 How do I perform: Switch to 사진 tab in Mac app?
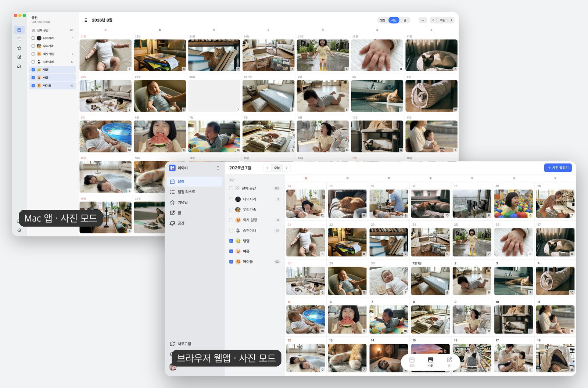(394, 20)
